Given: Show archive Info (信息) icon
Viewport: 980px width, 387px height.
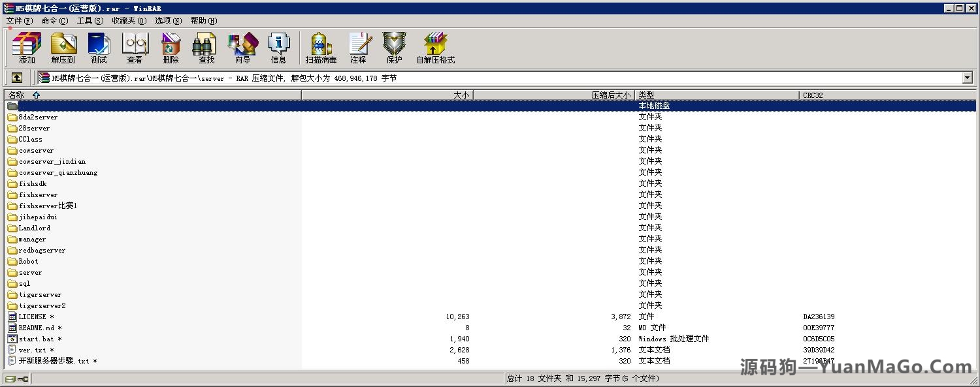Looking at the screenshot, I should pos(278,48).
